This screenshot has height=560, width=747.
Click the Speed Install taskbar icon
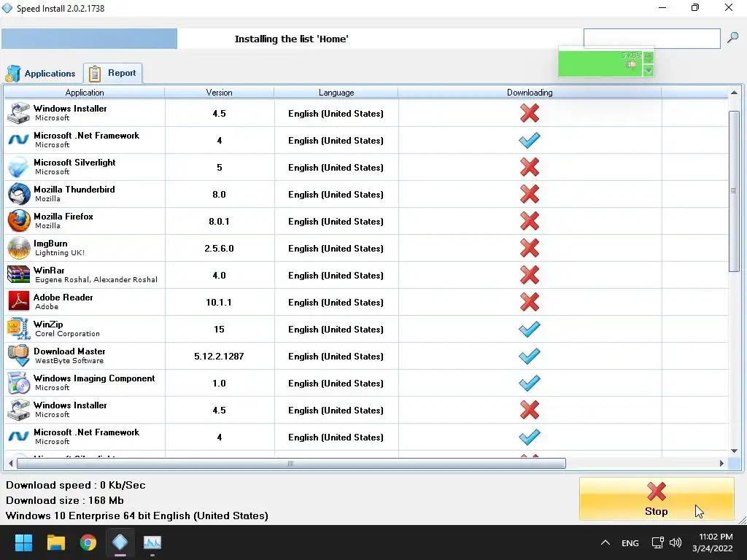pyautogui.click(x=120, y=542)
